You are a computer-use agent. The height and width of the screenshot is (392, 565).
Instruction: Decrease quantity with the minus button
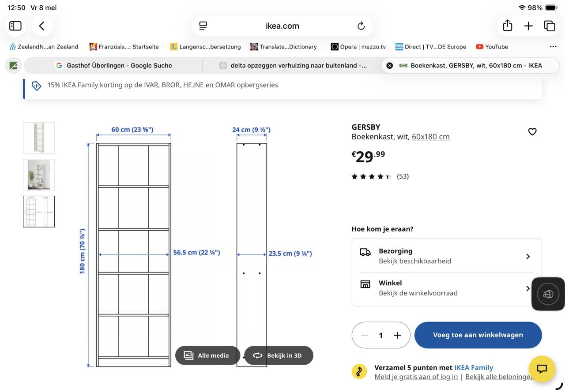pyautogui.click(x=365, y=336)
